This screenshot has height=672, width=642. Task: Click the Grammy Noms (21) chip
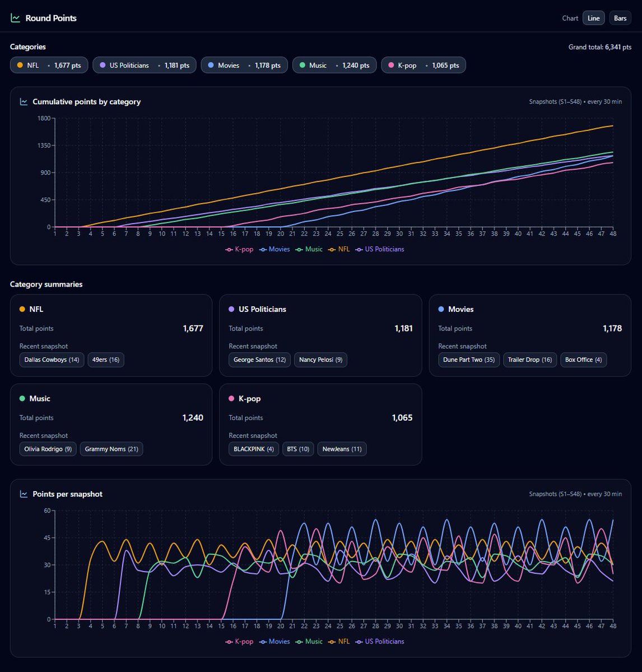point(111,449)
